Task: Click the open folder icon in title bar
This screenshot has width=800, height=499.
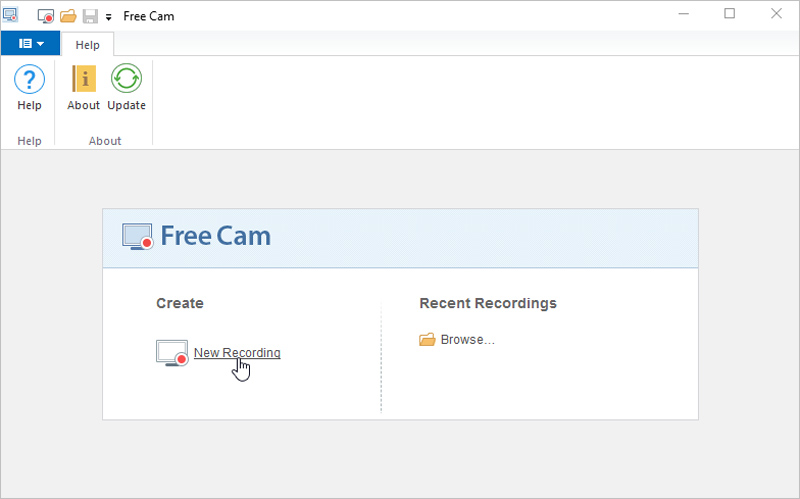Action: pyautogui.click(x=68, y=16)
